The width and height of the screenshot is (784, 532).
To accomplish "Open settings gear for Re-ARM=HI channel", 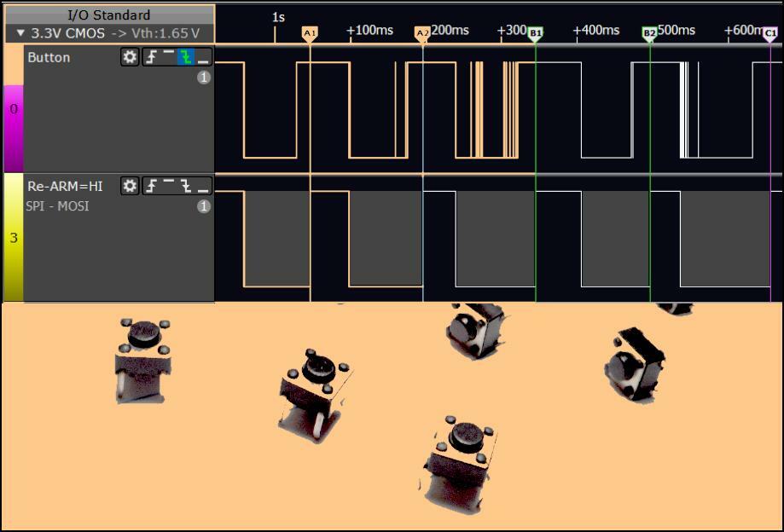I will tap(130, 186).
